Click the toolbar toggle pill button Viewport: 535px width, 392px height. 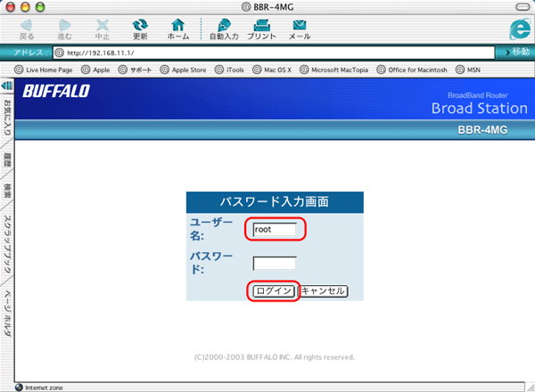coord(523,7)
